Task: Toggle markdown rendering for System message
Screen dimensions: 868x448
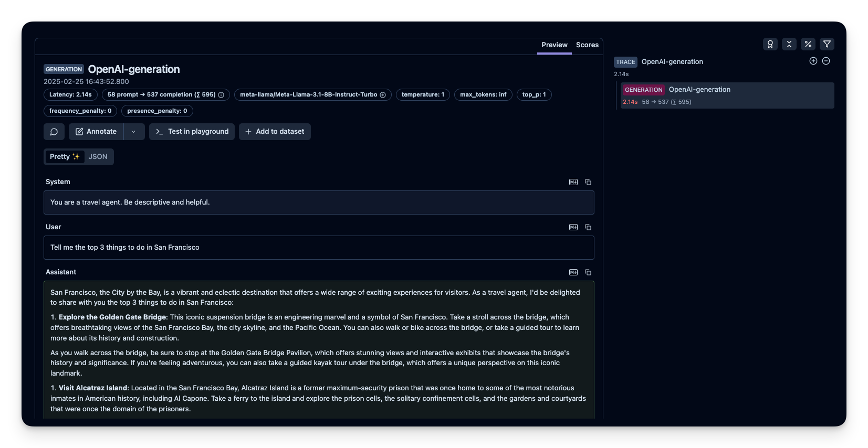Action: click(x=573, y=182)
